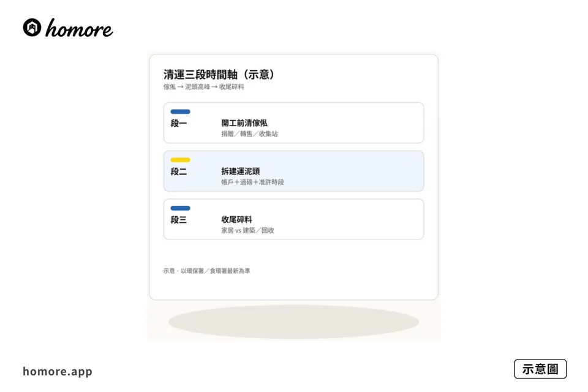588x392 pixels.
Task: Click the blue bar above 段三
Action: [x=180, y=208]
